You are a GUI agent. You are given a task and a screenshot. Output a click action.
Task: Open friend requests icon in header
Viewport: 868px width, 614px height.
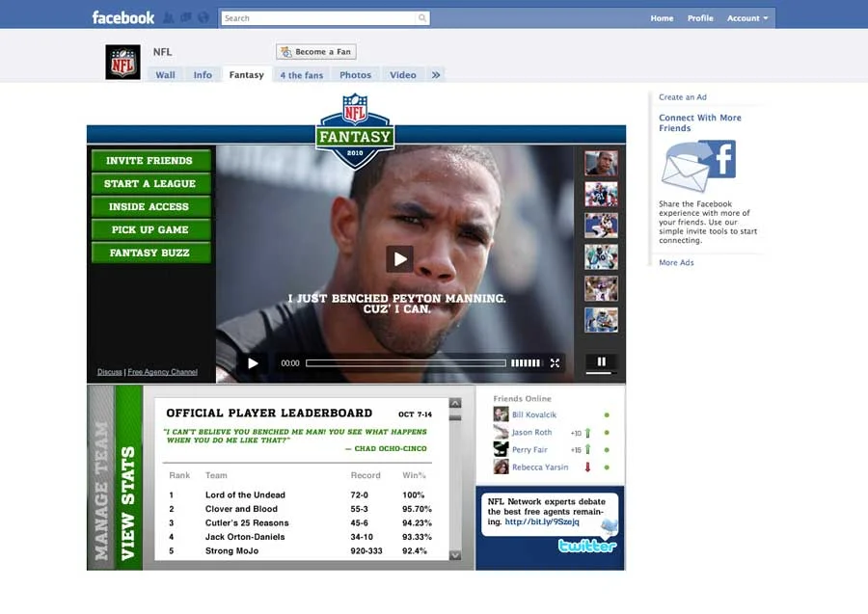[168, 18]
